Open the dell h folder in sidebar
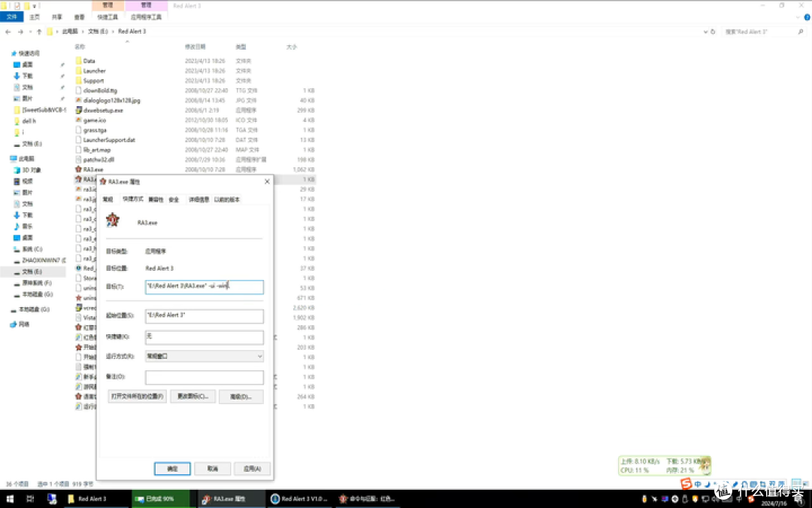The image size is (812, 508). coord(29,120)
